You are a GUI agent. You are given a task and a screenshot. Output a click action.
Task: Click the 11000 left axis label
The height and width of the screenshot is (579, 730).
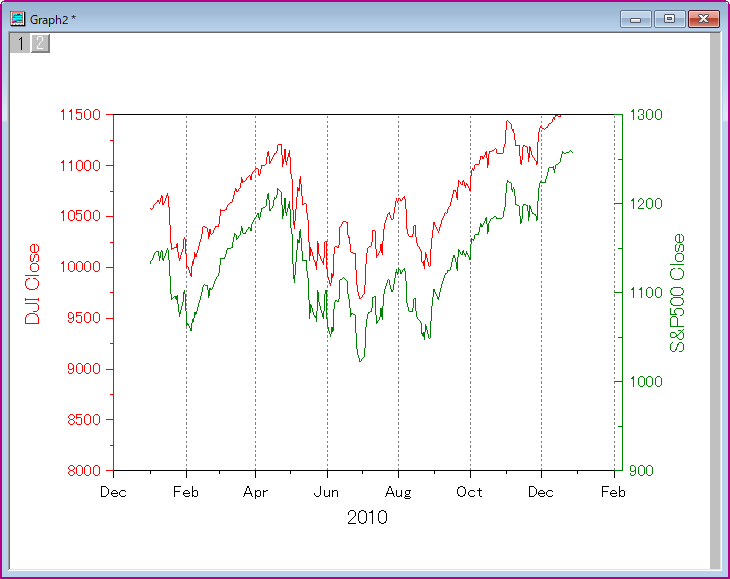pos(80,166)
